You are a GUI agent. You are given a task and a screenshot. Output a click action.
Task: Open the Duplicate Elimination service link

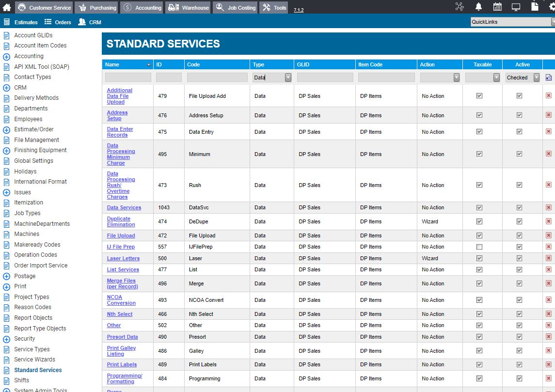point(121,221)
